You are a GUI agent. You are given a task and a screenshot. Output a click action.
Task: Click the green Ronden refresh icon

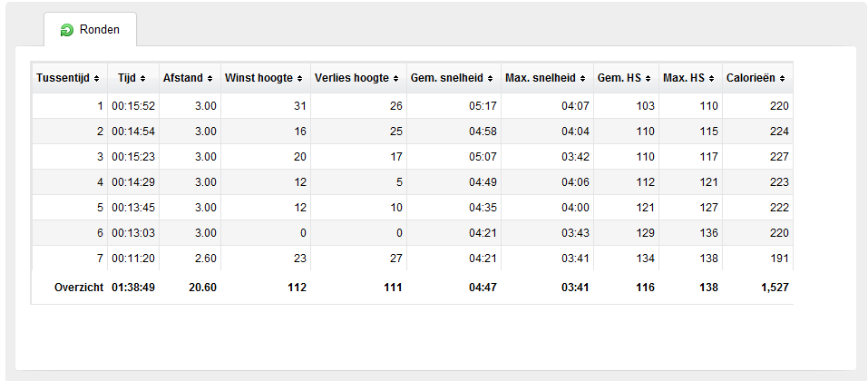coord(66,31)
